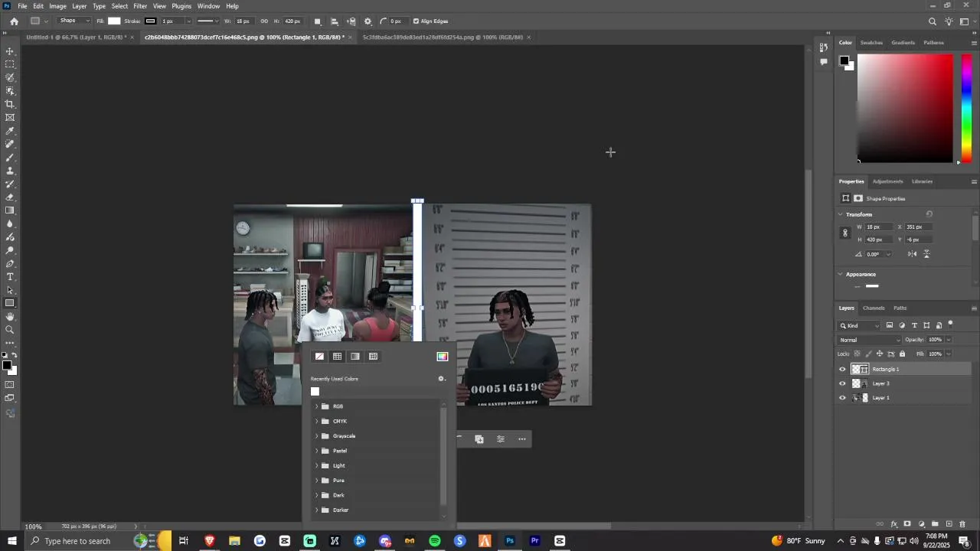The width and height of the screenshot is (980, 551).
Task: Select the white recently used color swatch
Action: [x=315, y=392]
